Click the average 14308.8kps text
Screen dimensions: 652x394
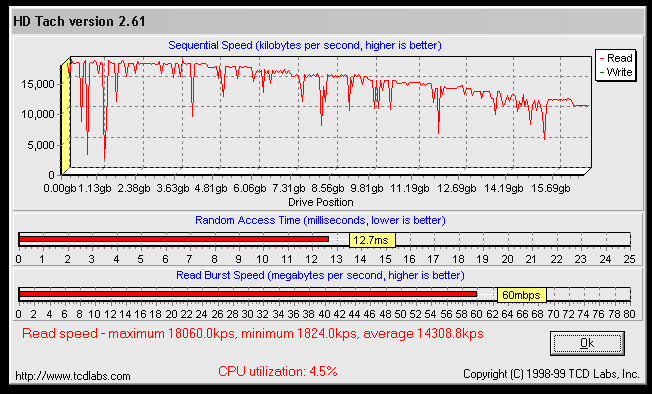tap(423, 334)
